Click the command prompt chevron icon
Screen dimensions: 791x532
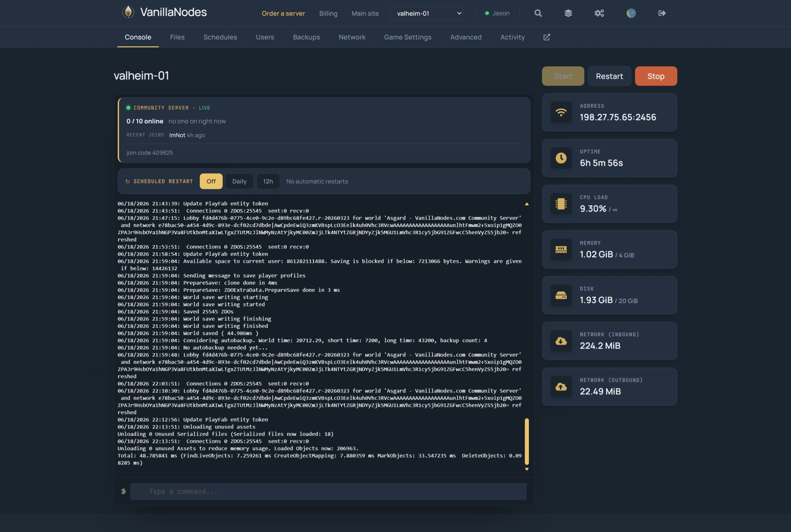click(x=123, y=491)
